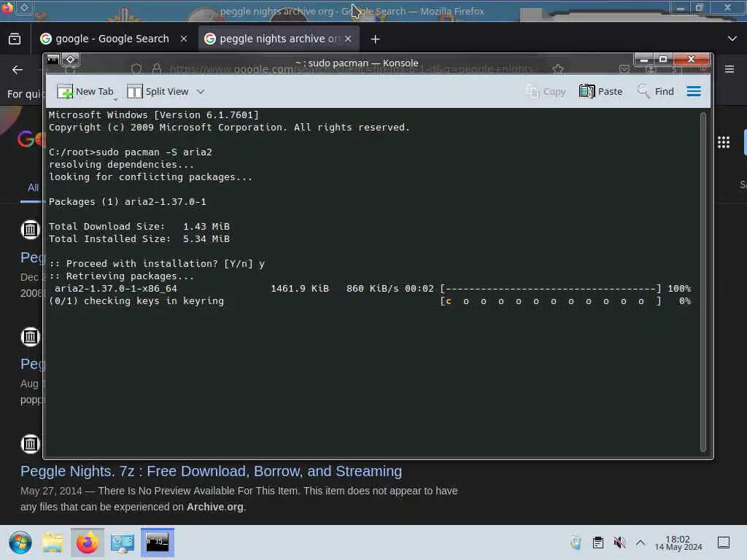
Task: Click the Konsole window icon in title bar
Action: pyautogui.click(x=53, y=60)
